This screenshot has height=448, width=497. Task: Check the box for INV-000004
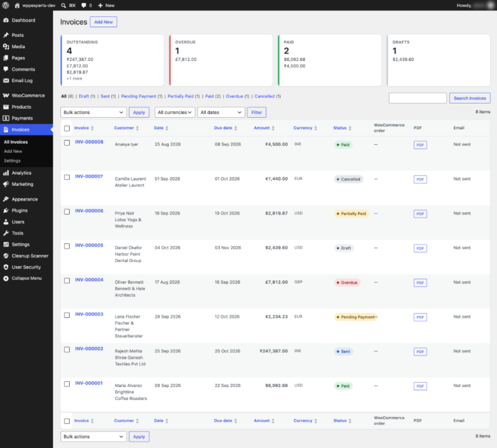(x=67, y=280)
